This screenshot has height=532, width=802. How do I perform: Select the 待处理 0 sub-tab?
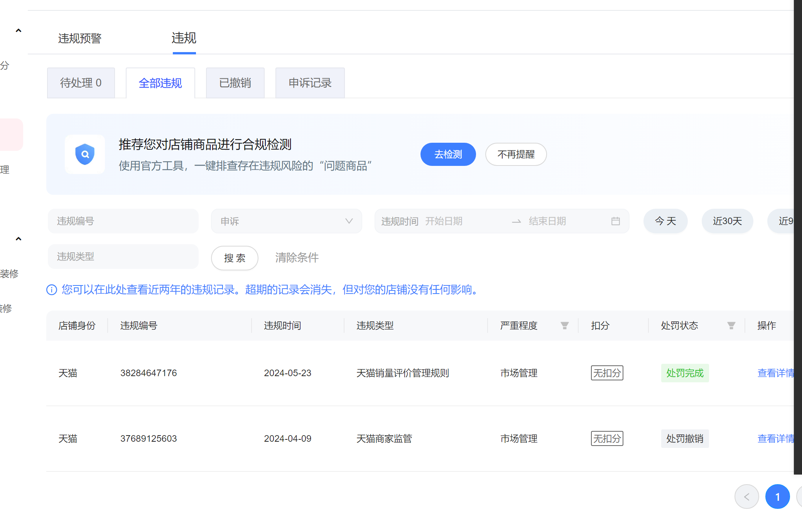[x=81, y=83]
